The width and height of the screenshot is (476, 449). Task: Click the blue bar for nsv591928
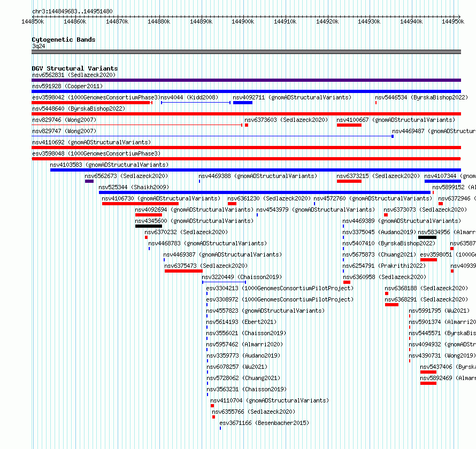click(x=246, y=91)
